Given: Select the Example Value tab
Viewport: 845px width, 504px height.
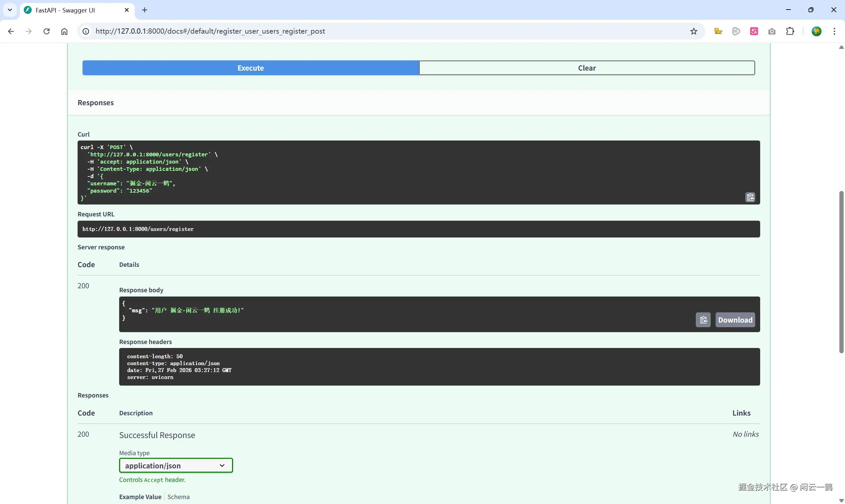Looking at the screenshot, I should coord(140,496).
